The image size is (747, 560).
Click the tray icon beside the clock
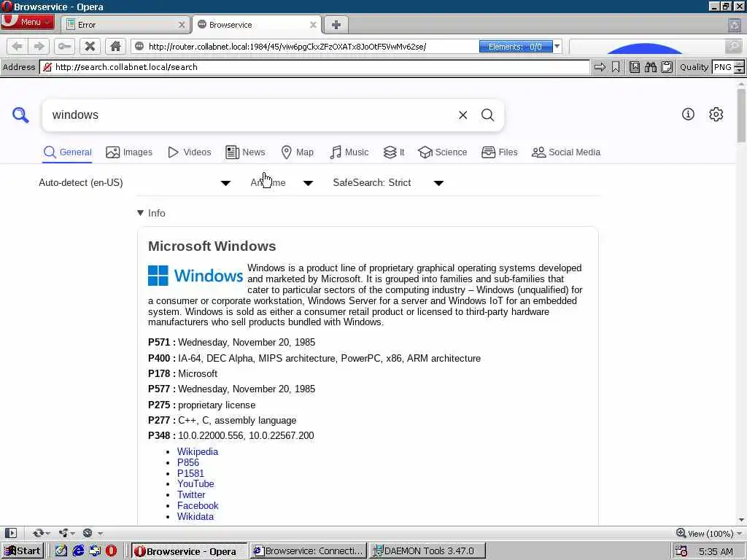pos(681,551)
